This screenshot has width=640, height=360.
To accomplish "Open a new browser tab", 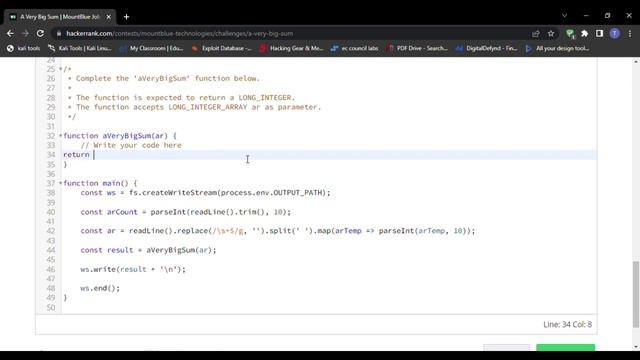I will tap(127, 17).
